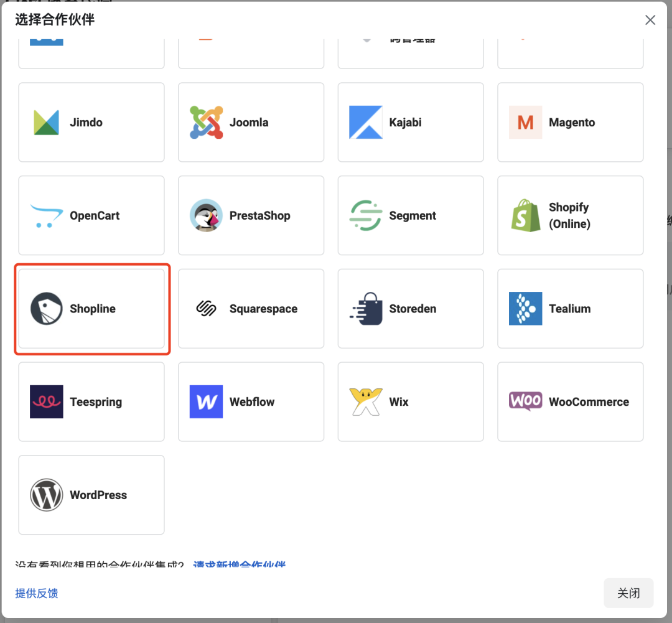The image size is (672, 623).
Task: Click the Shopline logo icon
Action: point(46,309)
